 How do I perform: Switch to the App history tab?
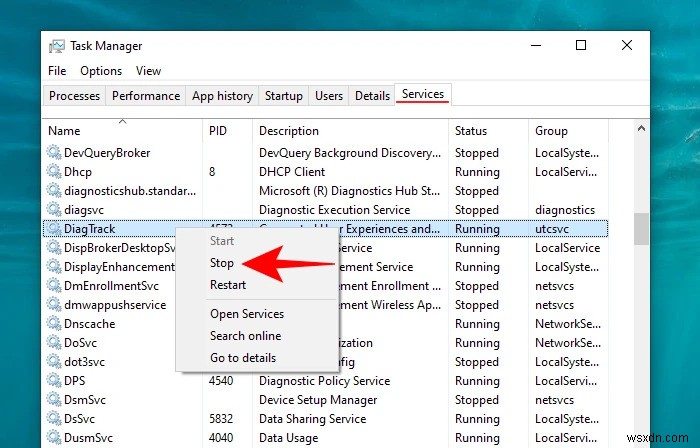[222, 96]
